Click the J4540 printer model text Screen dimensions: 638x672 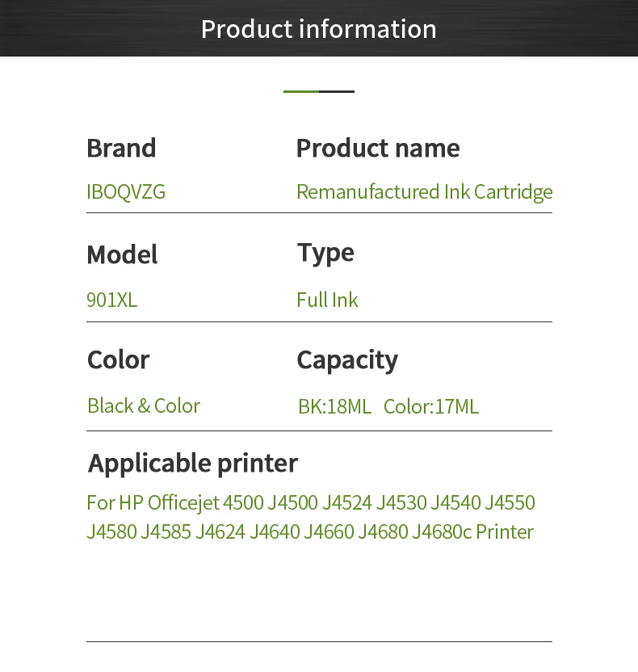tap(455, 502)
